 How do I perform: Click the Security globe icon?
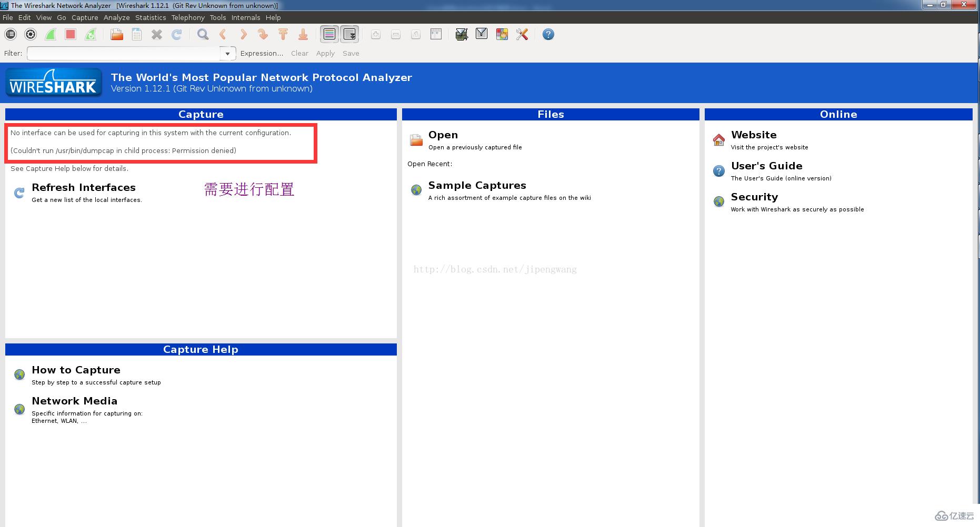(x=719, y=201)
